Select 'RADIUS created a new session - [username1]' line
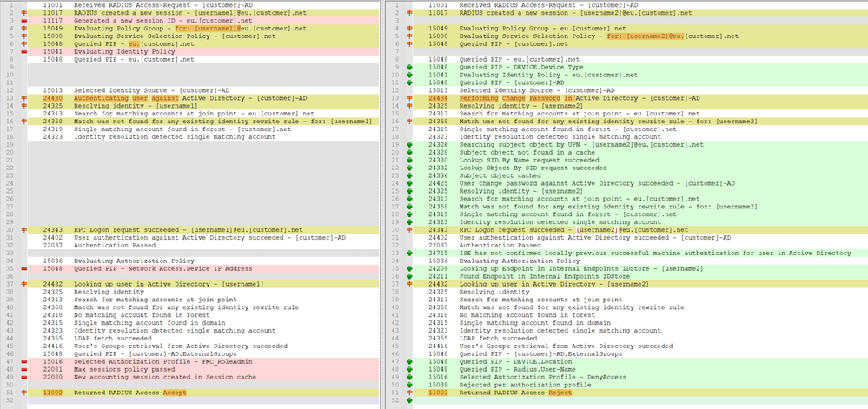The image size is (868, 409). point(202,12)
